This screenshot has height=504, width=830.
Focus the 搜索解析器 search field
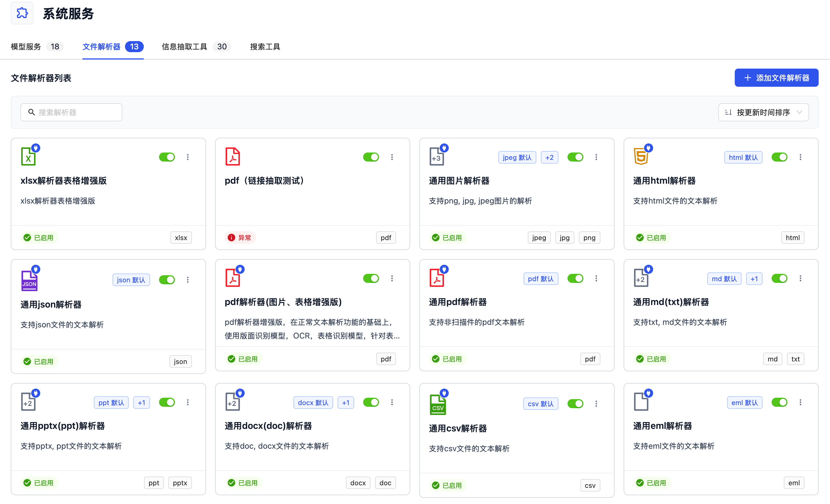(x=71, y=112)
